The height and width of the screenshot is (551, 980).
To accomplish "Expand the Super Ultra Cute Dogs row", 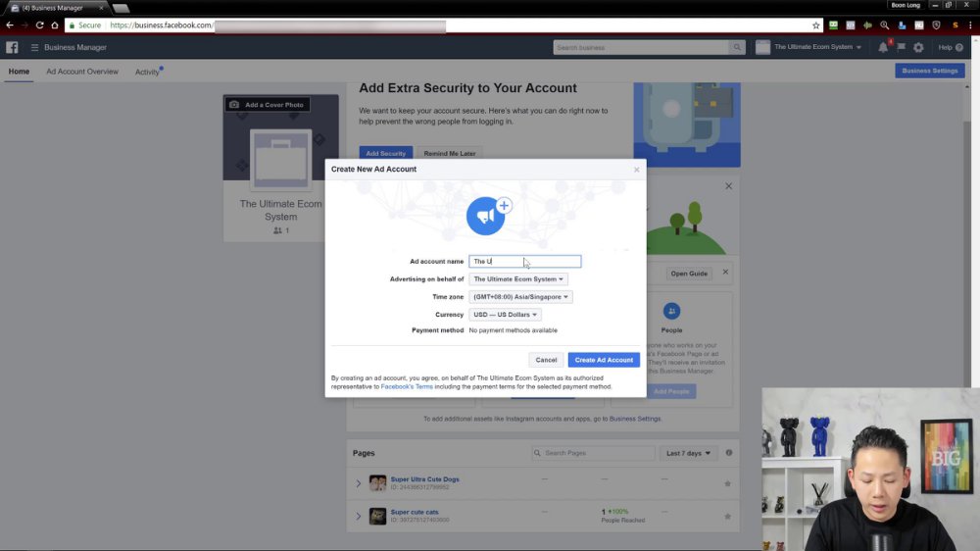I will (x=358, y=483).
